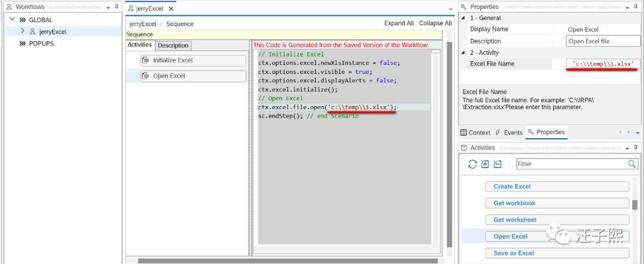Viewport: 644px width, 264px height.
Task: Click the POPUPS chevrons icon
Action: (22, 44)
